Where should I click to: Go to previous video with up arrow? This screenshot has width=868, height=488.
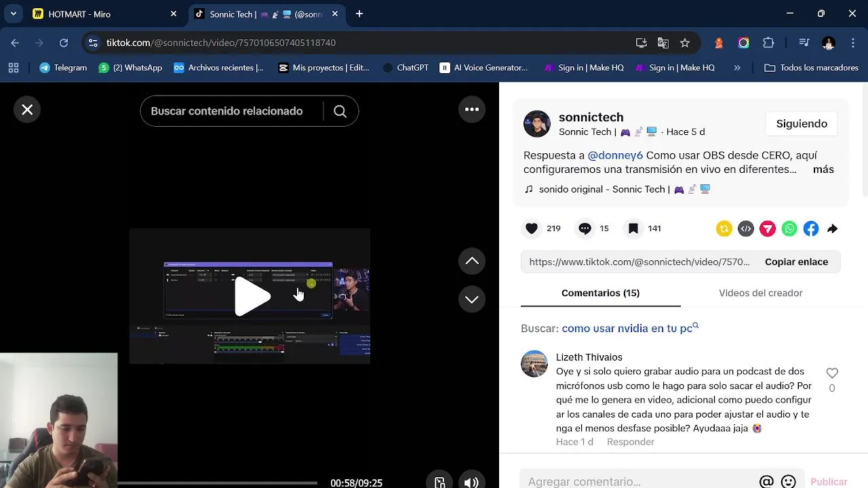pyautogui.click(x=472, y=261)
